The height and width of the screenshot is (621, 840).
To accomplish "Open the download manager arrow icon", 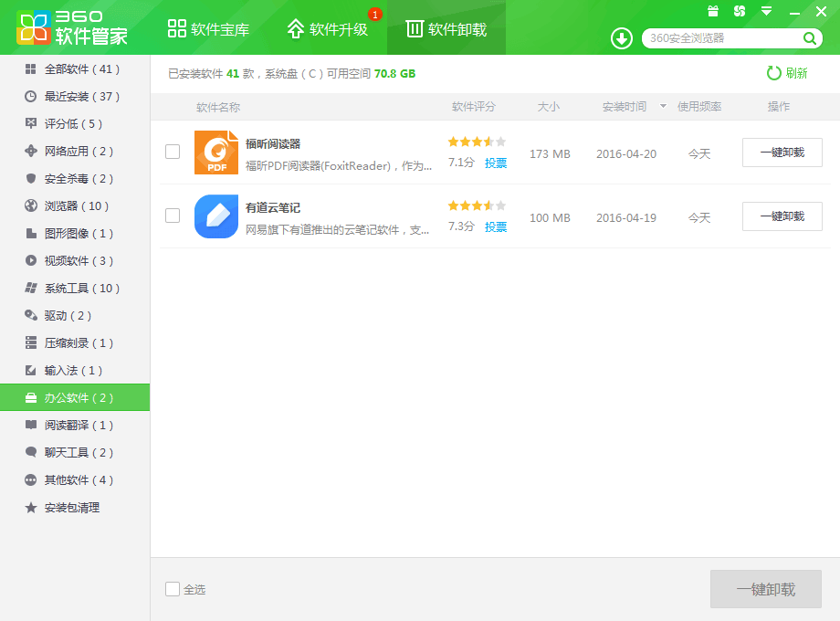I will [x=622, y=38].
